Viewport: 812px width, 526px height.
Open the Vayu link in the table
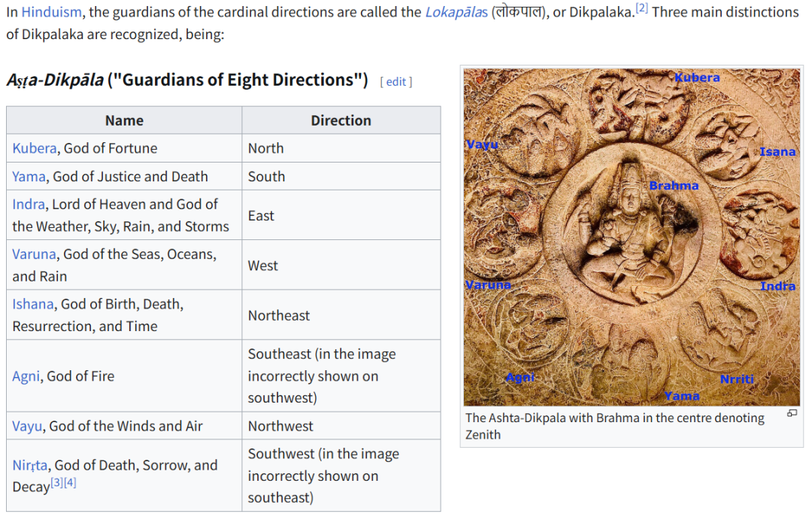coord(27,426)
